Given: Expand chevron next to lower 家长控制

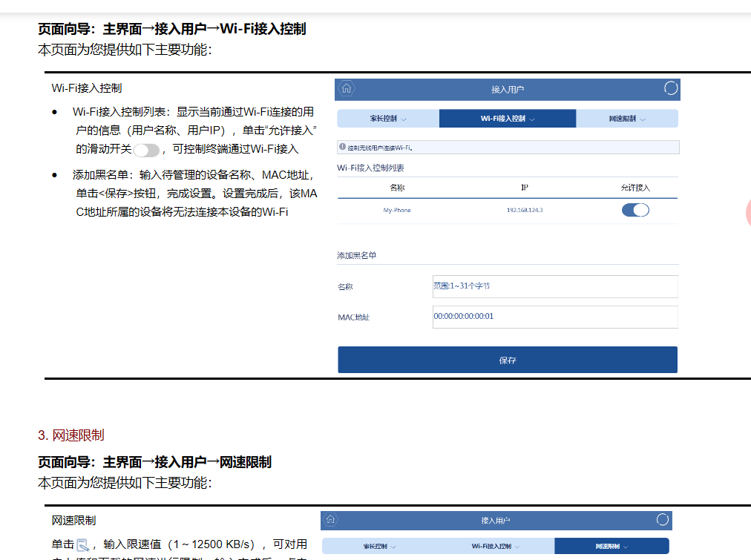Looking at the screenshot, I should pos(393,547).
